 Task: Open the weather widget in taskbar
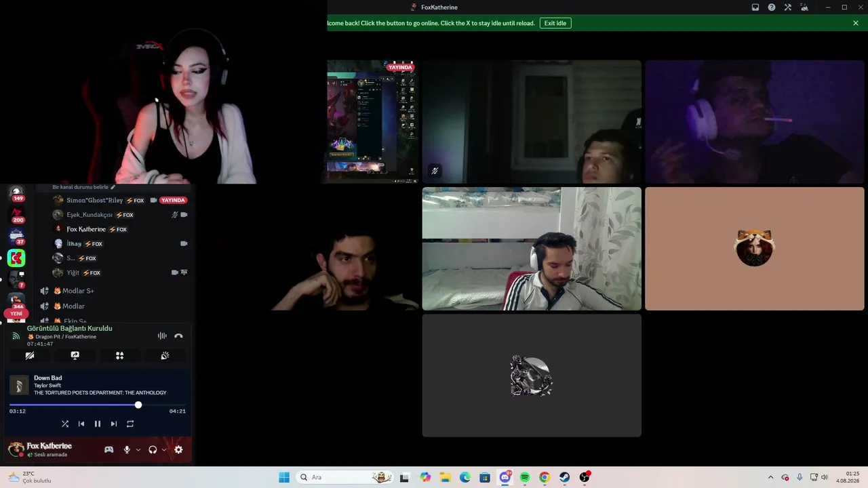(x=30, y=477)
